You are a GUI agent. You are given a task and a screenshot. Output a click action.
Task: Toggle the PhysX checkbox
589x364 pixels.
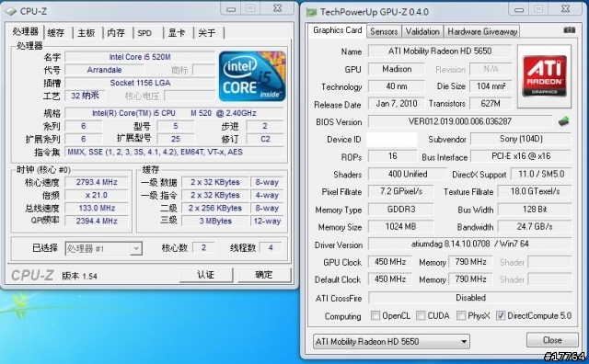461,315
